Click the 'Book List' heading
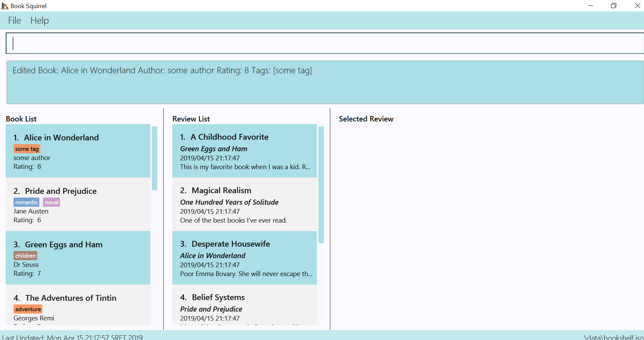644x340 pixels. coord(21,119)
